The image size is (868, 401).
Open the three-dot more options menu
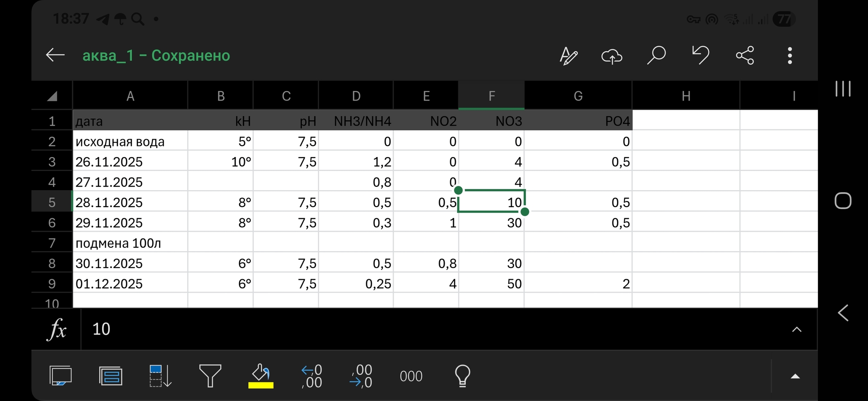(x=790, y=56)
